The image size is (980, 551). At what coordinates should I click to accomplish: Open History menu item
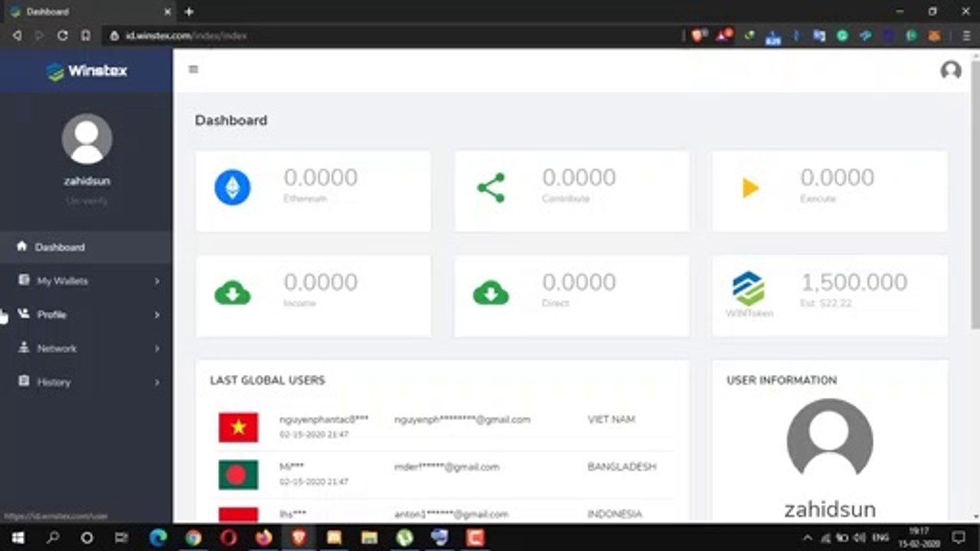pos(86,382)
